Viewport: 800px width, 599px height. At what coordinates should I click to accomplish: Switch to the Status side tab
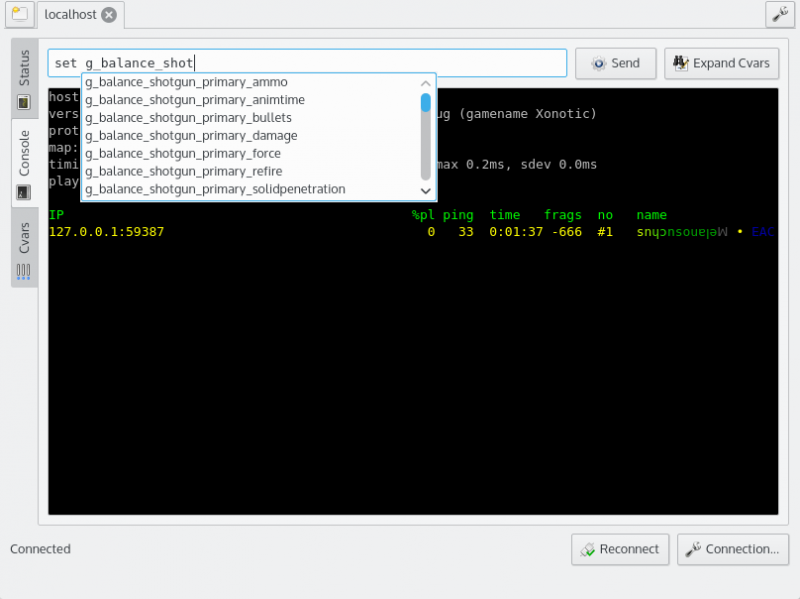(24, 79)
